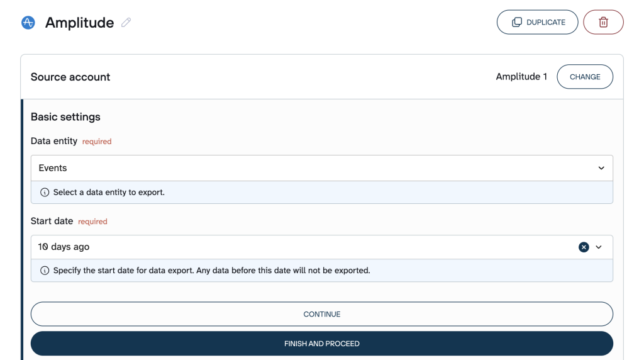This screenshot has width=644, height=360.
Task: Click the Basic settings heading
Action: pos(65,117)
